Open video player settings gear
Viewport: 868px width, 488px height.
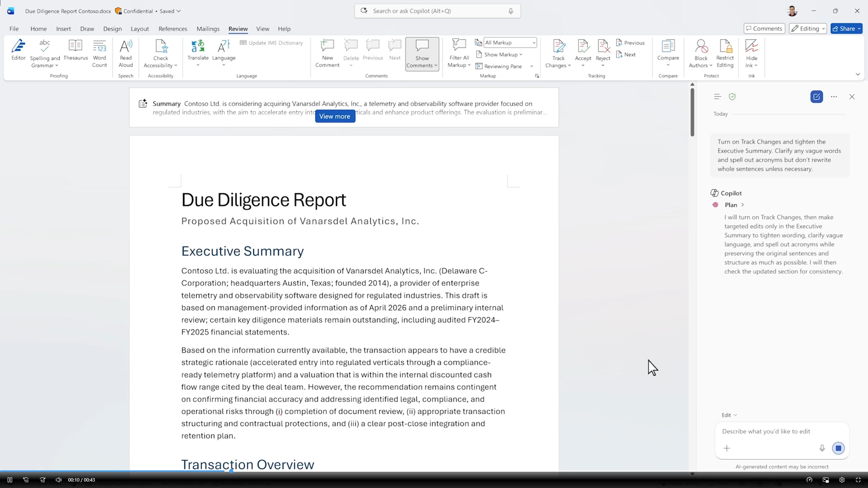click(x=842, y=480)
